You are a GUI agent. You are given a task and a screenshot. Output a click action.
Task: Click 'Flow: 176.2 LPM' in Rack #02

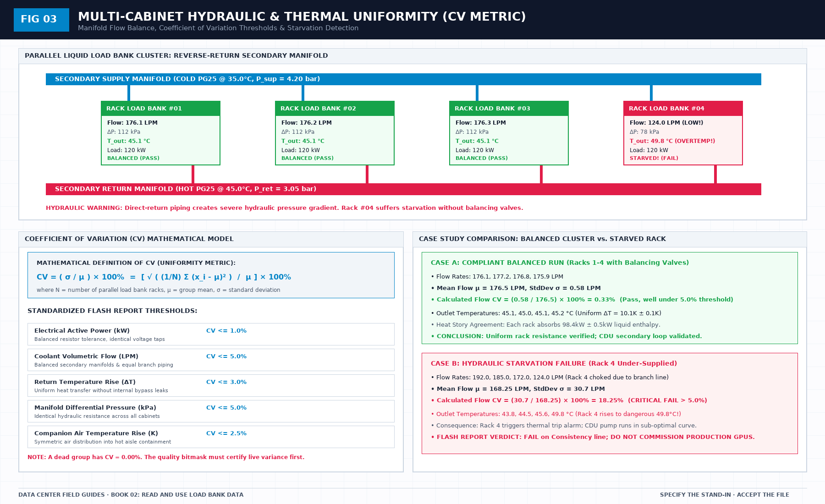pyautogui.click(x=307, y=123)
